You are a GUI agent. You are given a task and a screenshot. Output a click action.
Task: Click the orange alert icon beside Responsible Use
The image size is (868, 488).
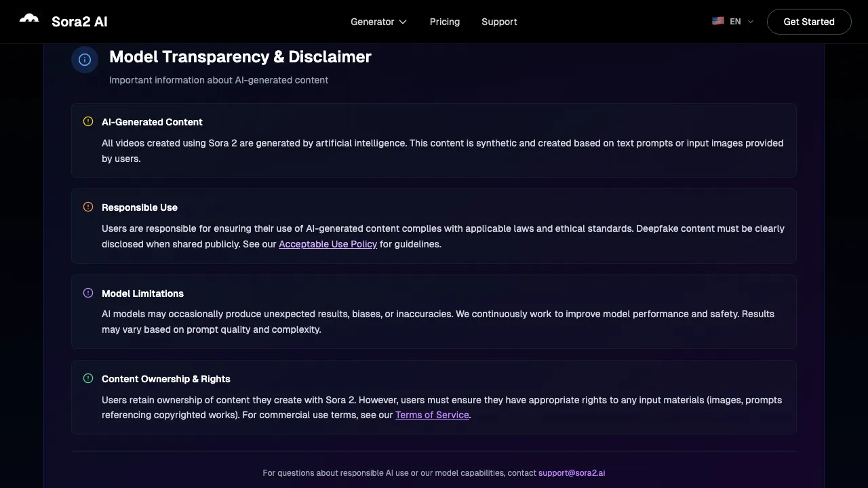[x=88, y=207]
